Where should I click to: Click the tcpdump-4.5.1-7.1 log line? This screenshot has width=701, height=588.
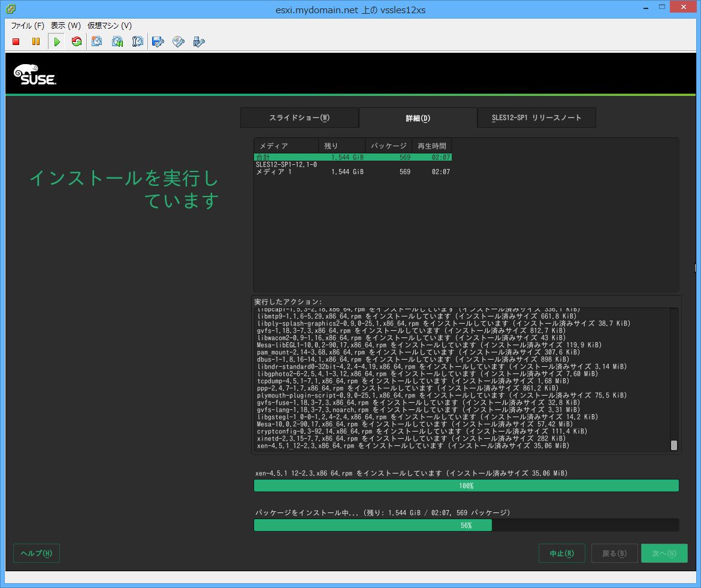coord(413,381)
